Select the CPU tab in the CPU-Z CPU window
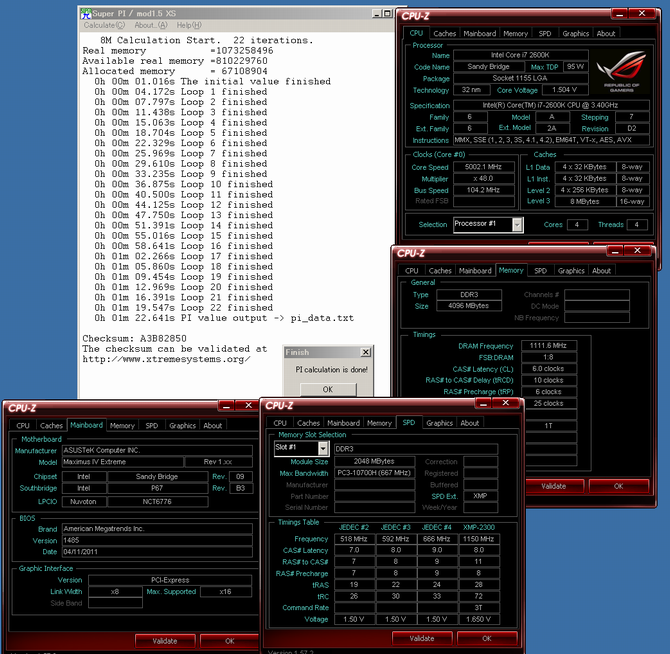Image resolution: width=670 pixels, height=654 pixels. tap(416, 33)
